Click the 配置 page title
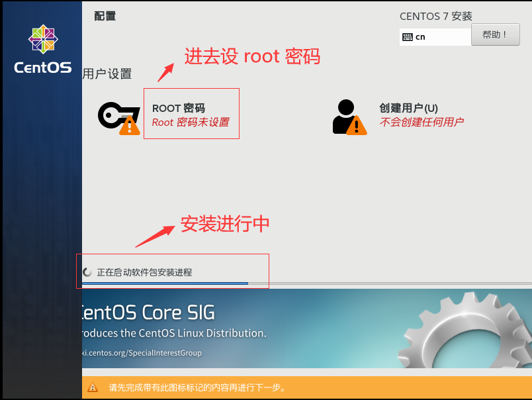This screenshot has width=532, height=400. [x=105, y=16]
